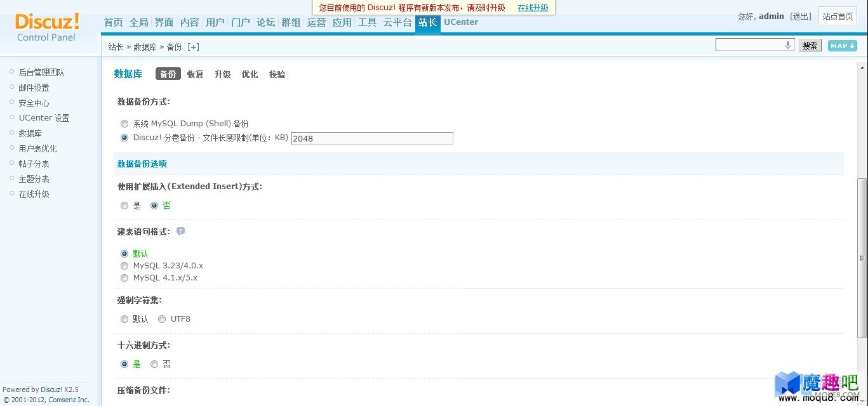Screen dimensions: 868x406
Task: Open the 应用 top menu
Action: 342,22
